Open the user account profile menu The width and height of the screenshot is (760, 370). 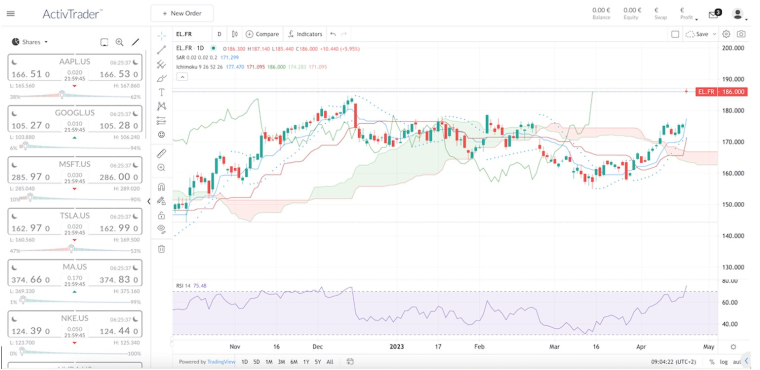[739, 14]
